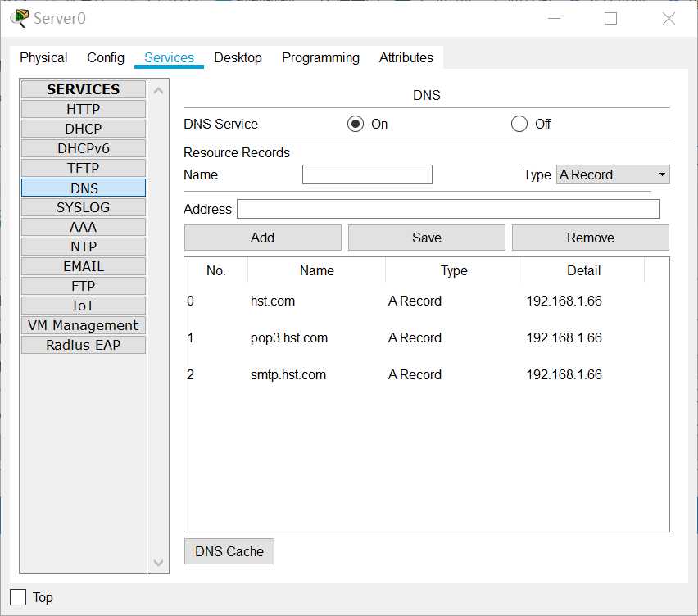Screen dimensions: 698x616
Task: Select the DNS service entry
Action: pyautogui.click(x=84, y=188)
